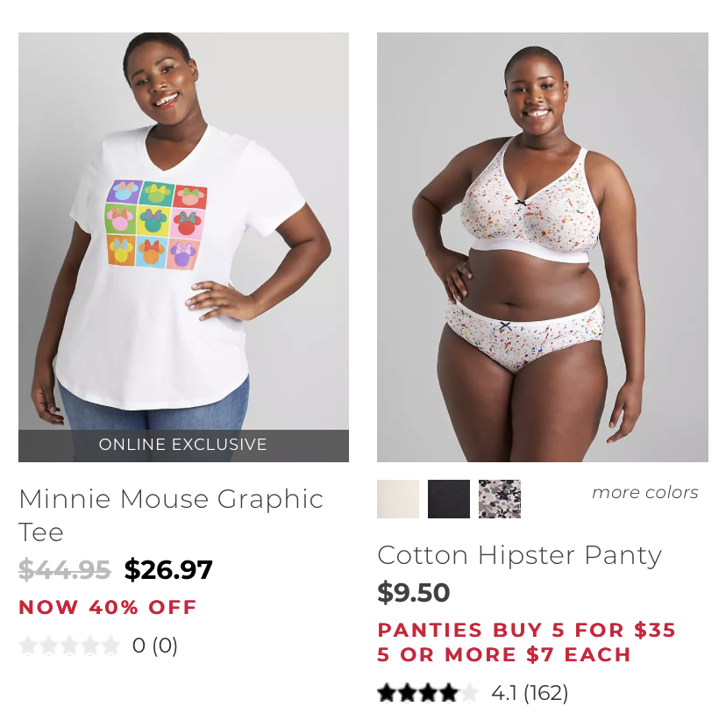
Task: Choose the gray floral print swatch
Action: [x=500, y=499]
